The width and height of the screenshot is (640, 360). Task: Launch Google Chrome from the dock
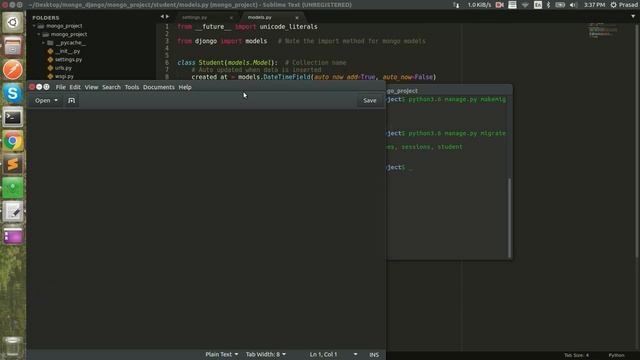pyautogui.click(x=13, y=141)
